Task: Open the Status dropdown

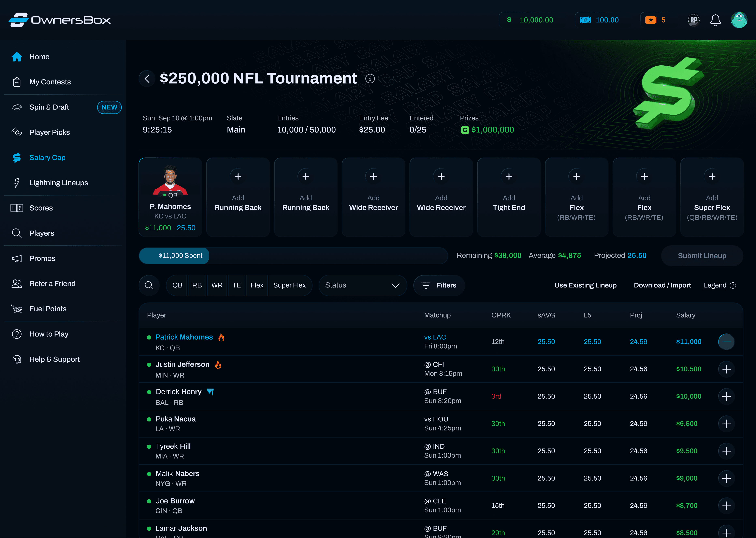Action: point(362,285)
